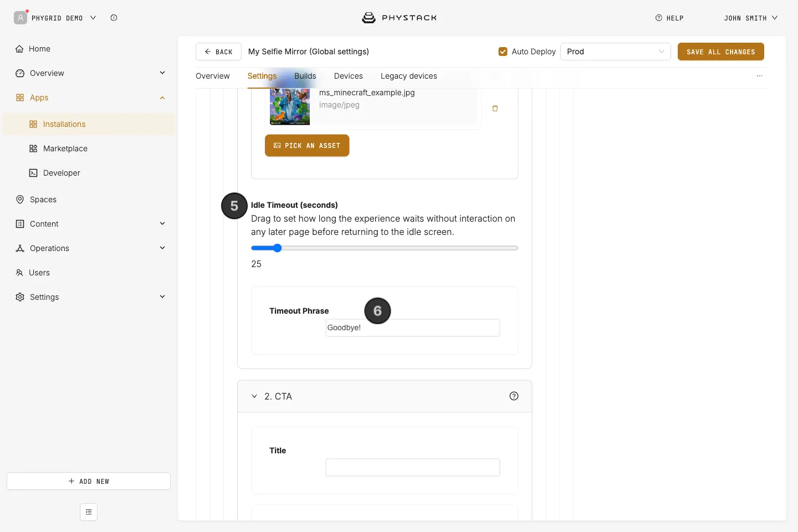The width and height of the screenshot is (798, 532).
Task: Expand the Content sidebar menu
Action: coord(162,224)
